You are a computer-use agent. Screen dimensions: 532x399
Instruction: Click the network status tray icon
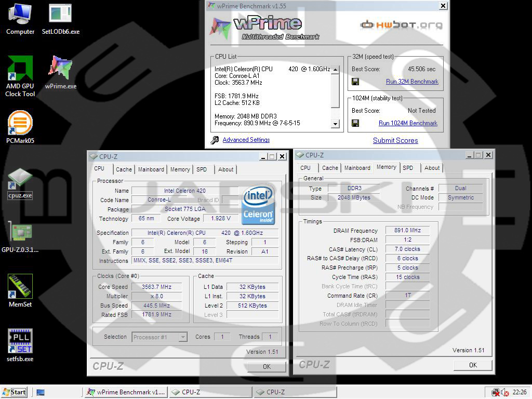click(x=495, y=393)
